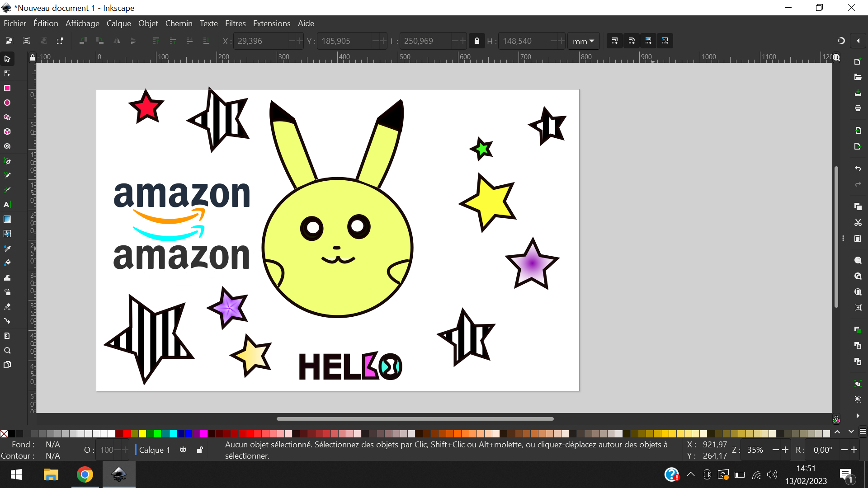Open the Filtres menu
Image resolution: width=868 pixels, height=488 pixels.
[x=235, y=23]
